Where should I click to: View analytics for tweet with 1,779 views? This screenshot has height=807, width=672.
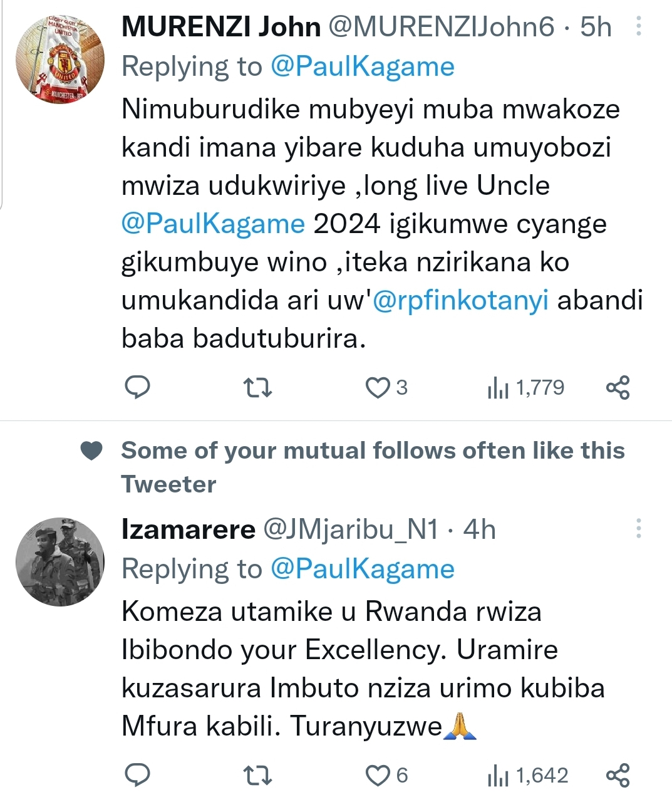498,388
